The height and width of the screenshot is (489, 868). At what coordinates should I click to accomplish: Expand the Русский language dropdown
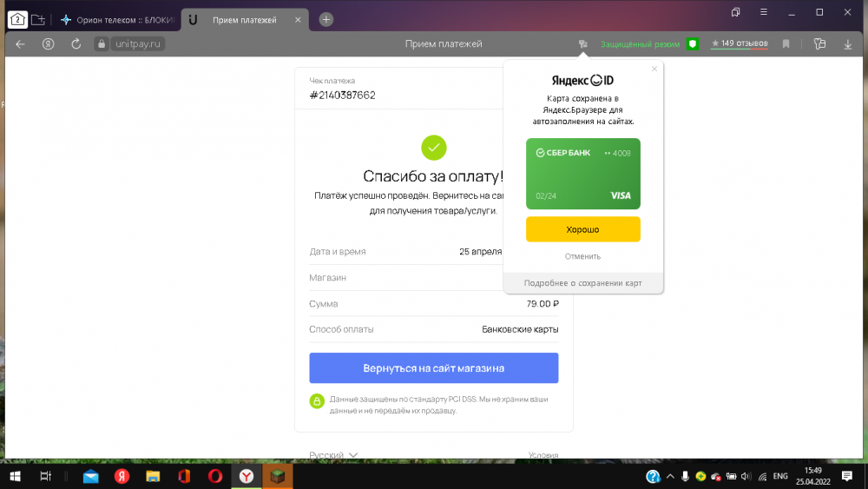[x=333, y=454]
